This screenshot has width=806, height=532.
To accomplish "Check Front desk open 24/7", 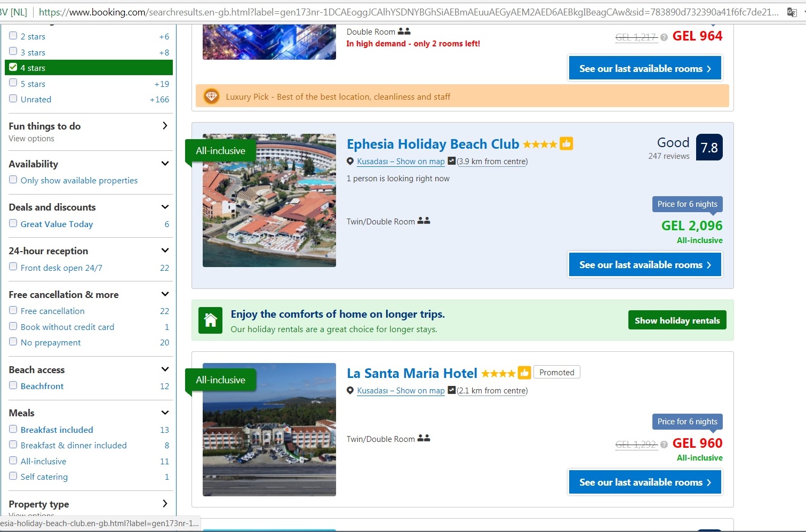I will [x=13, y=267].
